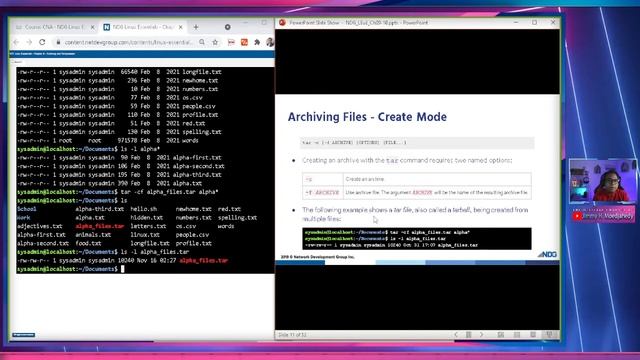Click the Archiving Files - Create Mode heading
This screenshot has height=360, width=640.
(x=367, y=117)
